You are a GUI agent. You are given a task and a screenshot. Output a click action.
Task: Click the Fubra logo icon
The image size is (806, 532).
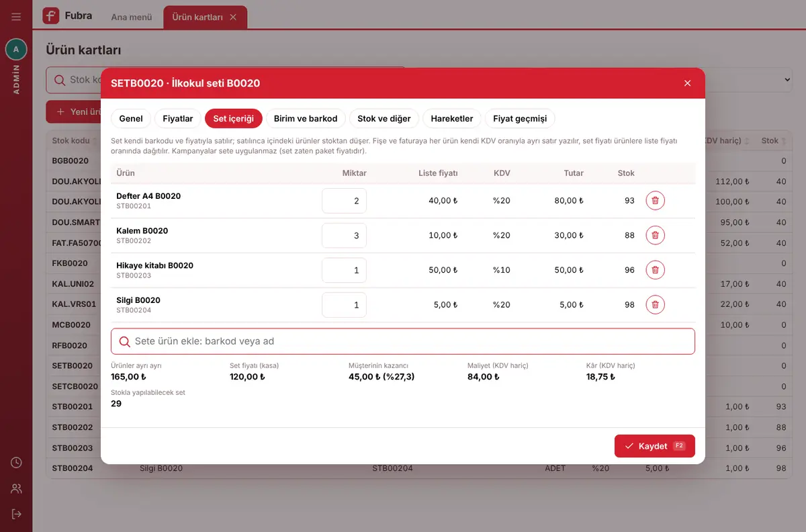coord(51,16)
